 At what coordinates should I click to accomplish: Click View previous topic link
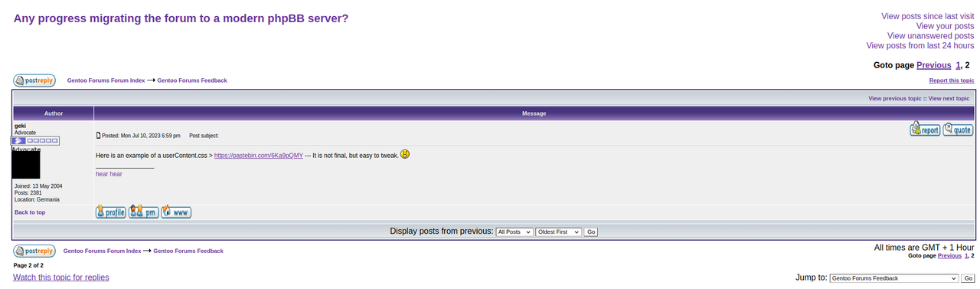[895, 98]
